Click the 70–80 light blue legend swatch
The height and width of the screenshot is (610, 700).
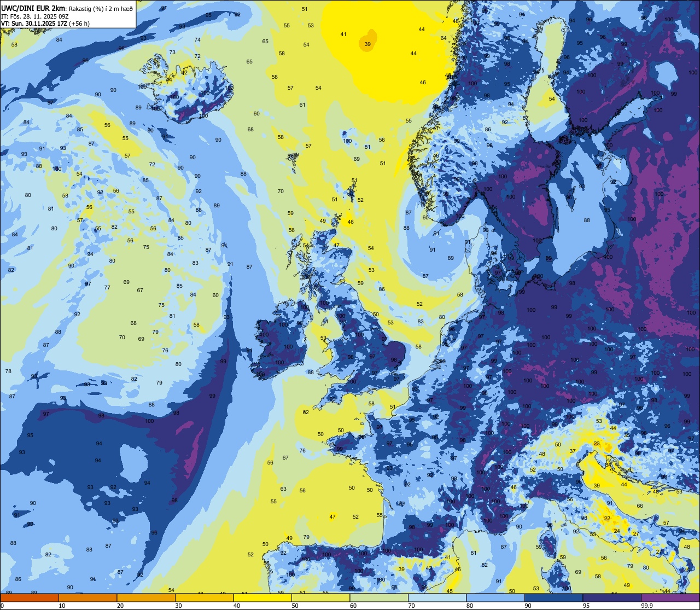click(x=437, y=597)
